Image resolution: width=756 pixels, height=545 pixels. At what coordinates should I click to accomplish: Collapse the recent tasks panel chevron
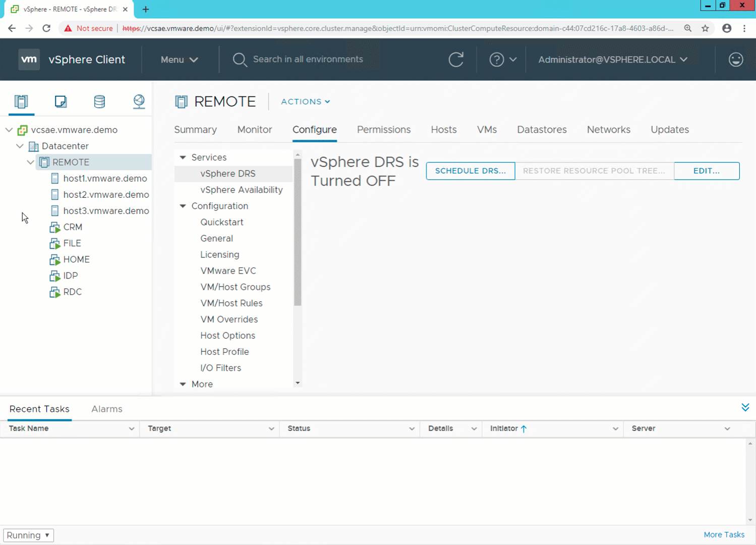click(x=745, y=408)
